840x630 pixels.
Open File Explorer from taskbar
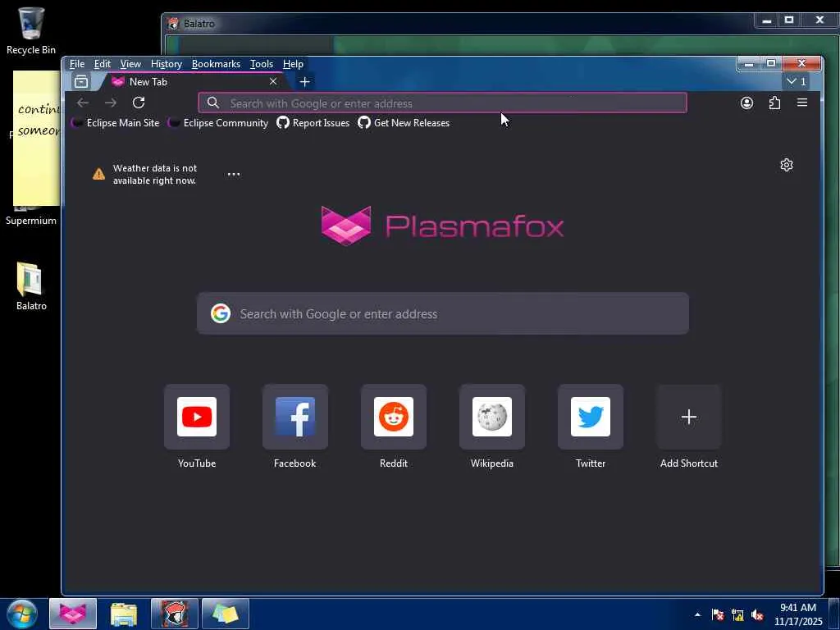pyautogui.click(x=124, y=614)
